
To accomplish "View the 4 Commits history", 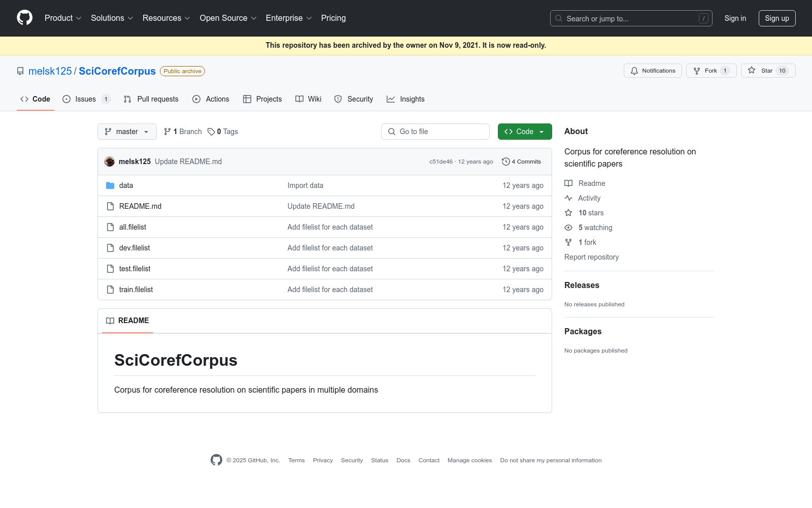I will (x=521, y=162).
